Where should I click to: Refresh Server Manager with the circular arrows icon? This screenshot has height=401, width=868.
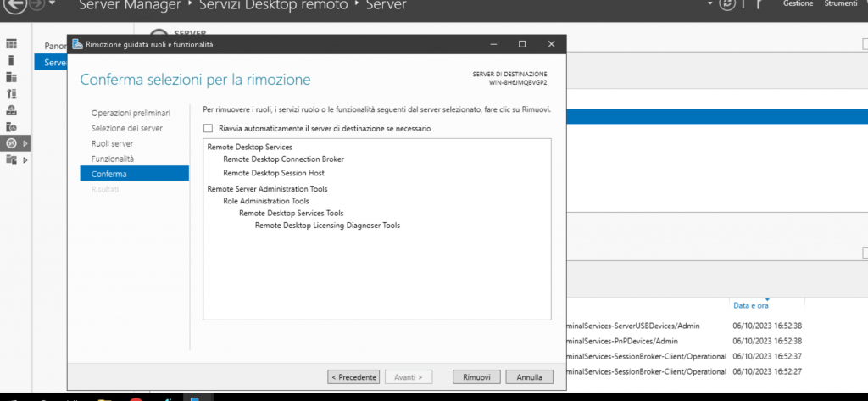click(x=725, y=5)
